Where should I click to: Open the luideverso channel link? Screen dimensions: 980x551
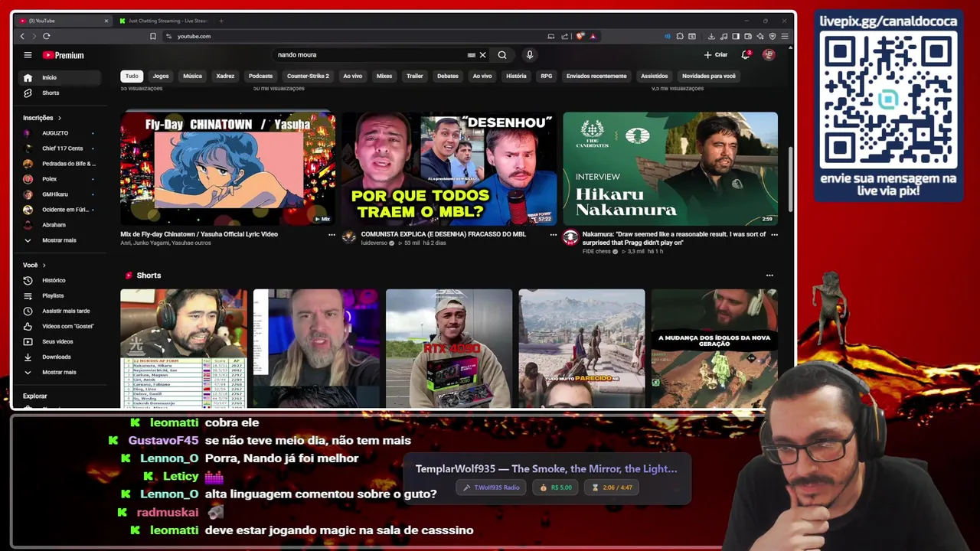point(374,243)
